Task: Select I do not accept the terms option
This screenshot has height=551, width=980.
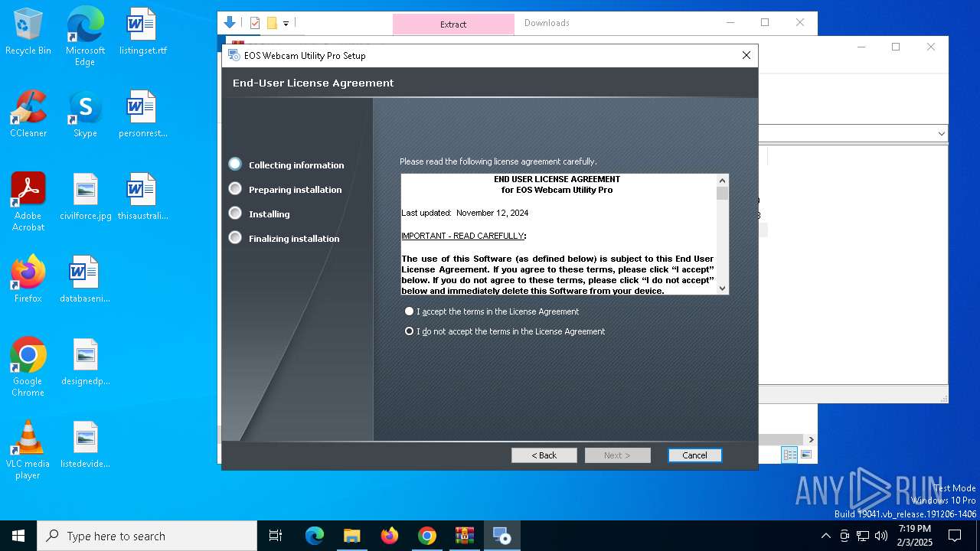Action: click(409, 331)
